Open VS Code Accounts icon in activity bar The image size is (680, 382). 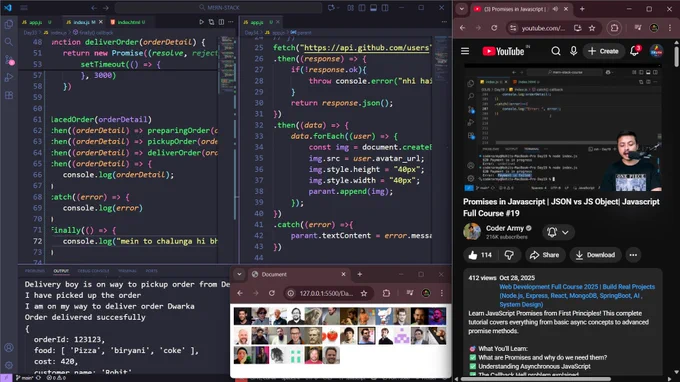point(9,347)
